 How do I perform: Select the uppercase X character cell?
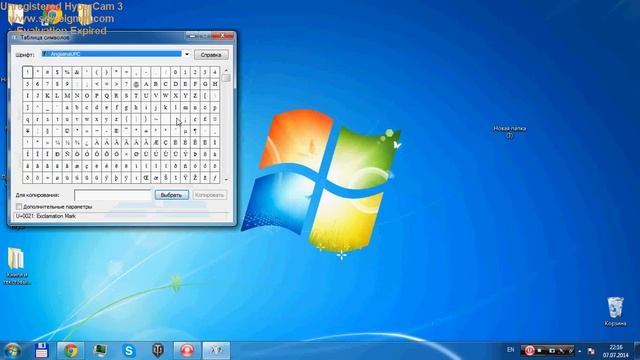tap(176, 96)
